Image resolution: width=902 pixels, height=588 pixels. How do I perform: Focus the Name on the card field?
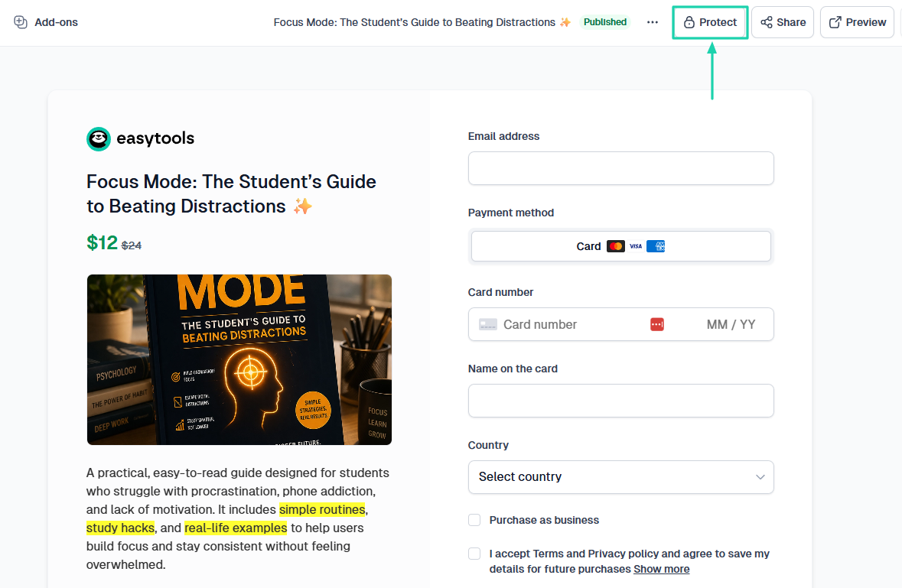(x=620, y=401)
